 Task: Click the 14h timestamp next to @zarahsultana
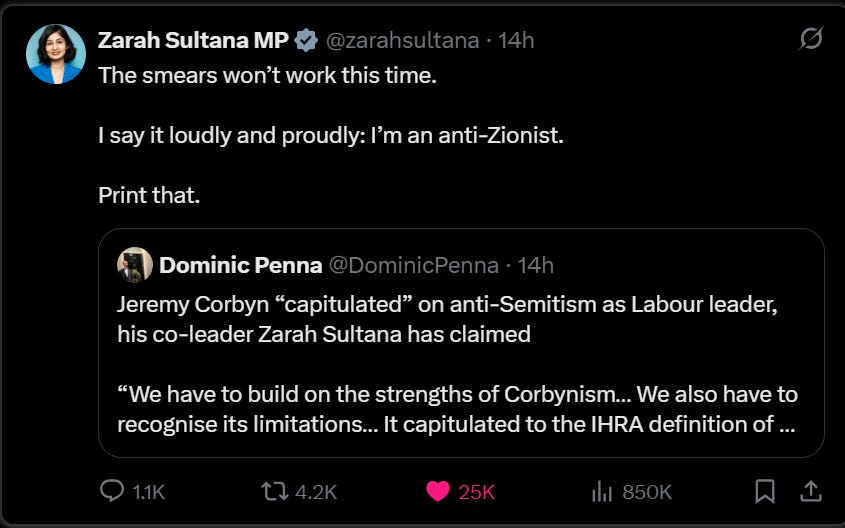pos(516,40)
